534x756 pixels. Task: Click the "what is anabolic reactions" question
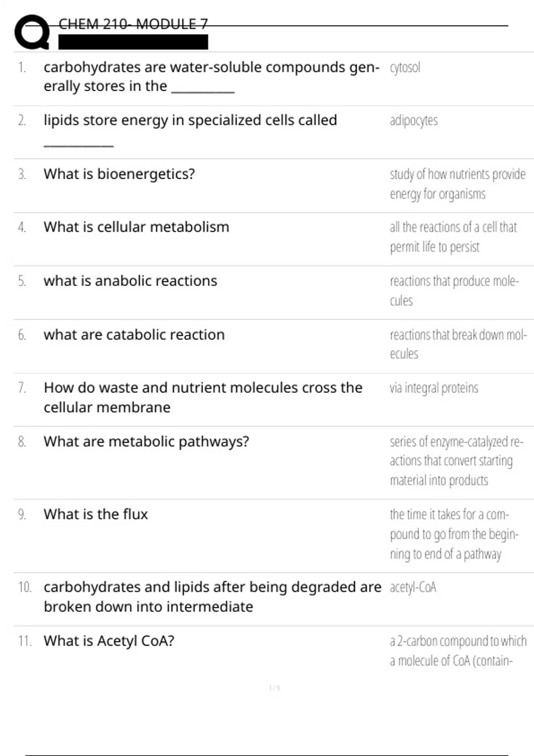click(x=130, y=281)
